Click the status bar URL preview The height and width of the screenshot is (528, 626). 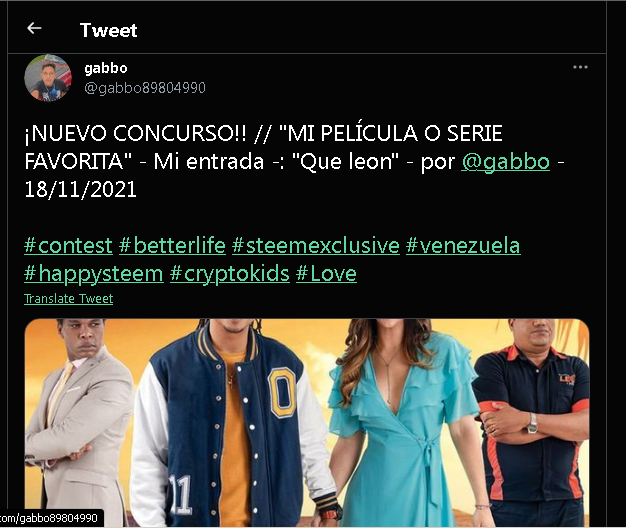tap(49, 518)
